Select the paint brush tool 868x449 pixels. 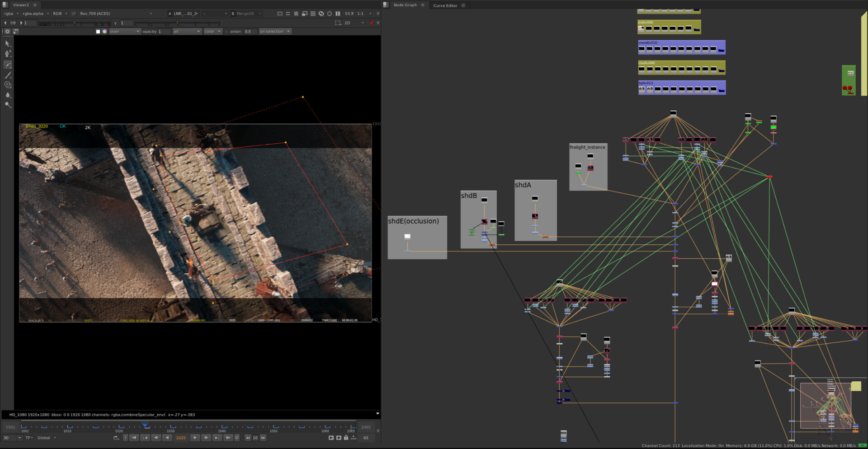pyautogui.click(x=8, y=75)
